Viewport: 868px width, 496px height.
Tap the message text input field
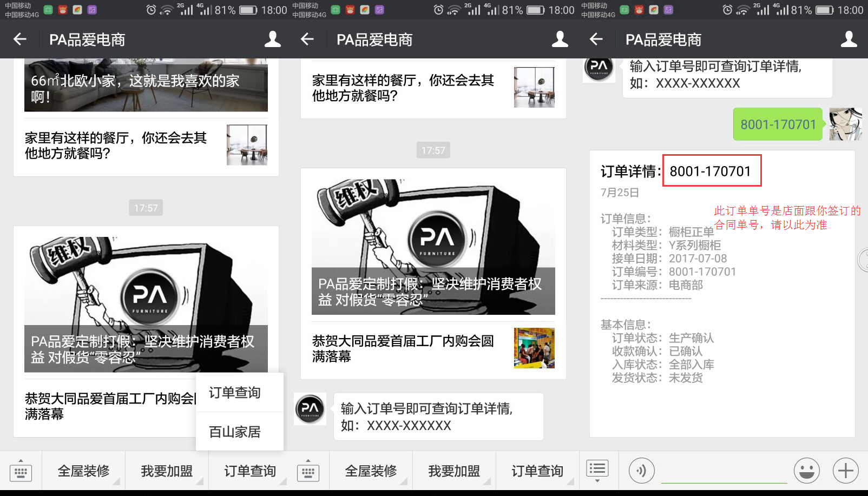point(724,471)
